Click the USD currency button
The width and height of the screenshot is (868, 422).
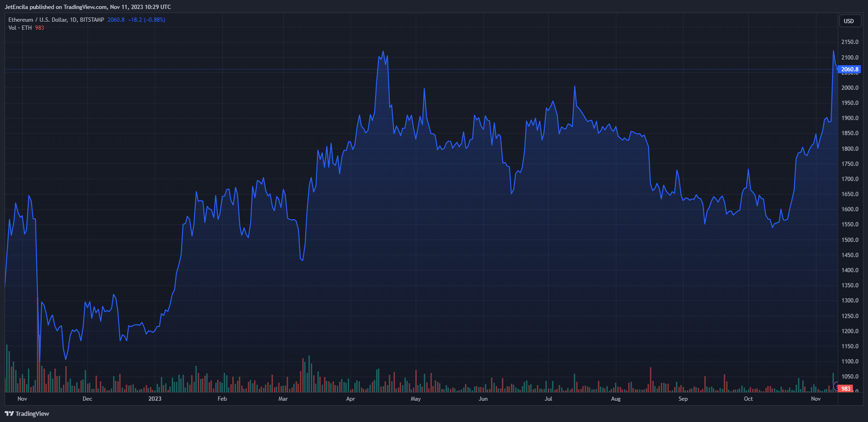pos(849,21)
